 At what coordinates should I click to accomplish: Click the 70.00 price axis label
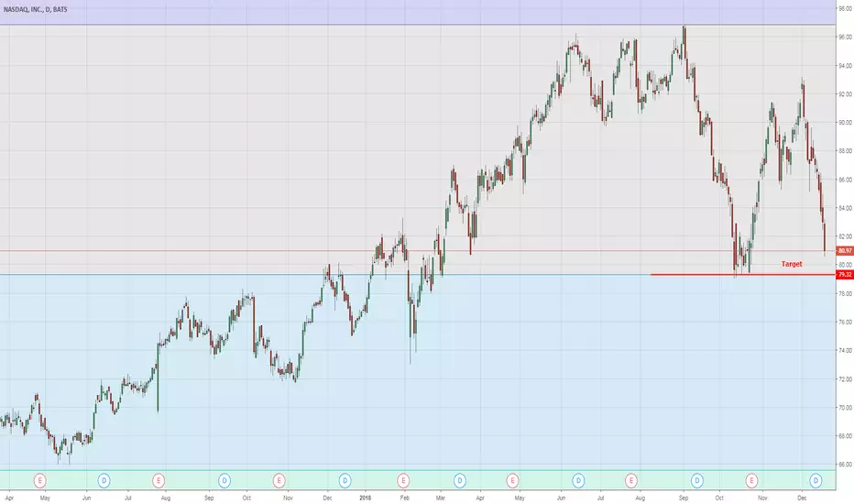[x=845, y=408]
